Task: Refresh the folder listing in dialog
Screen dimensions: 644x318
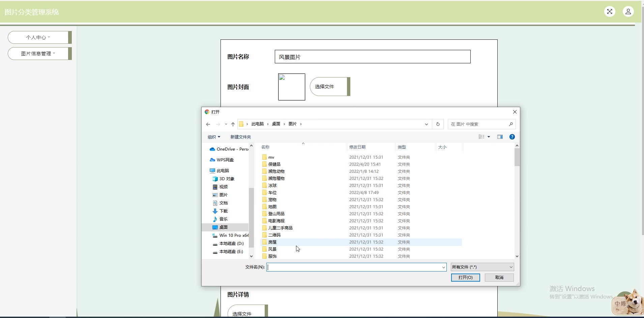Action: pos(438,124)
